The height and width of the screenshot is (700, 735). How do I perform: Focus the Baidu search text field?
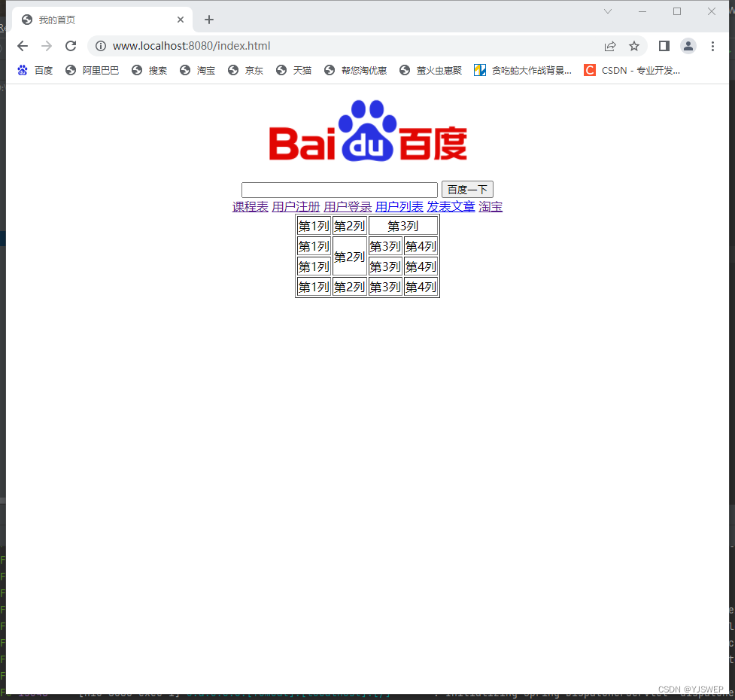[339, 190]
